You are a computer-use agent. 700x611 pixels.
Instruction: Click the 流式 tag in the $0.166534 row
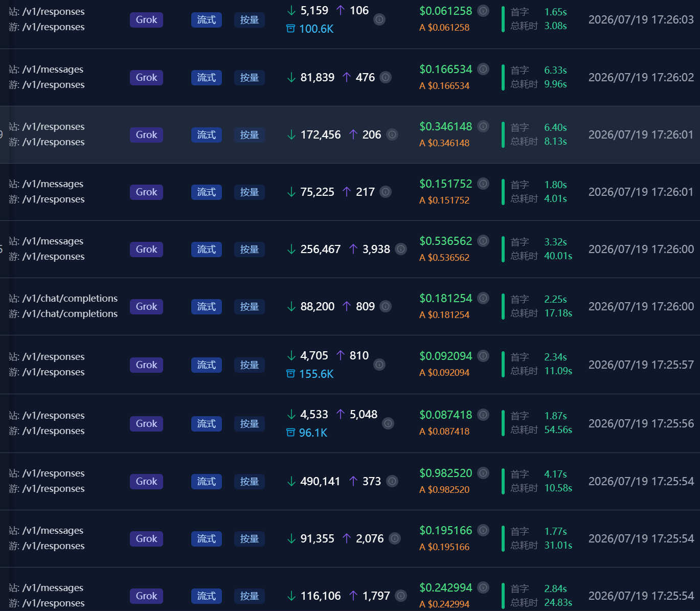(207, 77)
